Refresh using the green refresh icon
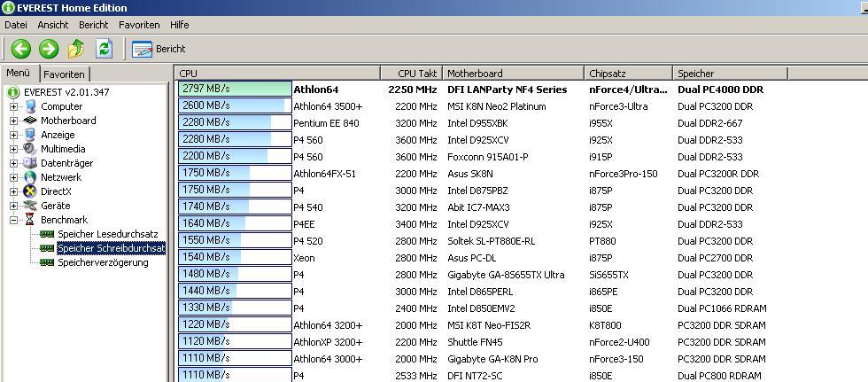This screenshot has height=382, width=868. (x=105, y=49)
